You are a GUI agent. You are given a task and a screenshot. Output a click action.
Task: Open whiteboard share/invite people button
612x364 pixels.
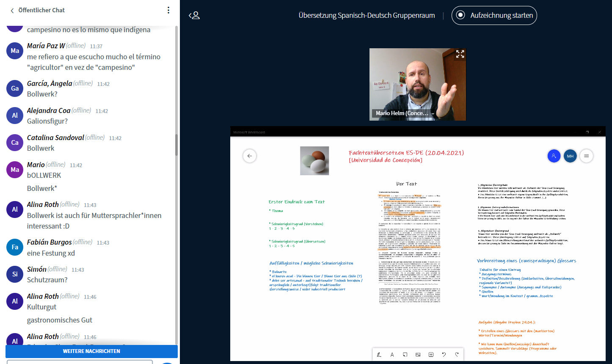pos(554,156)
